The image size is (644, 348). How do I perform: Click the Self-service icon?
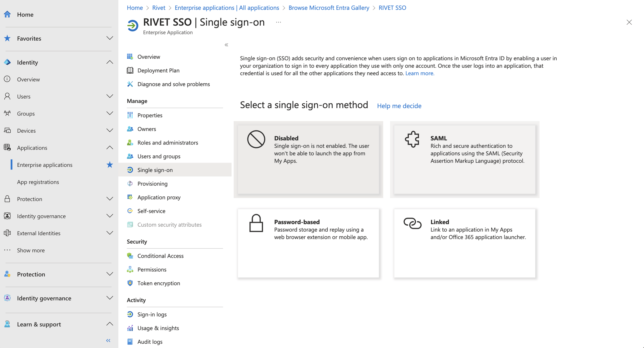point(130,211)
